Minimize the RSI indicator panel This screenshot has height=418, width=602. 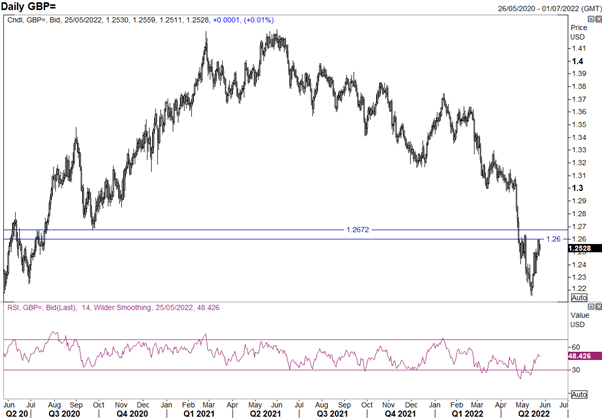click(592, 306)
